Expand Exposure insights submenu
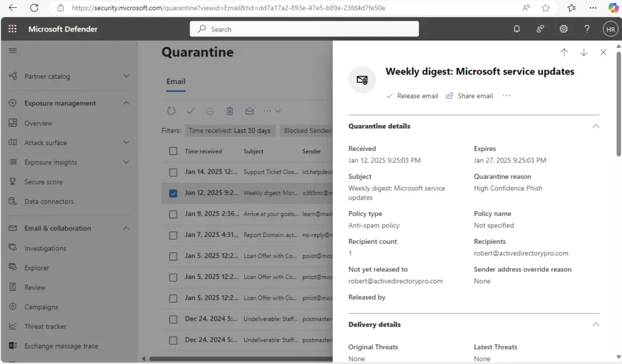This screenshot has height=364, width=622. 126,162
